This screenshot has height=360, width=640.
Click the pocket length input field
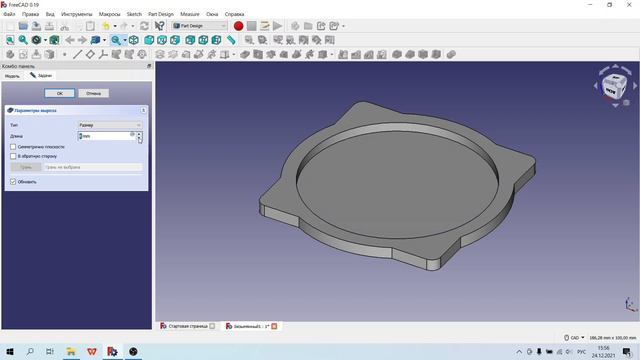coord(106,136)
